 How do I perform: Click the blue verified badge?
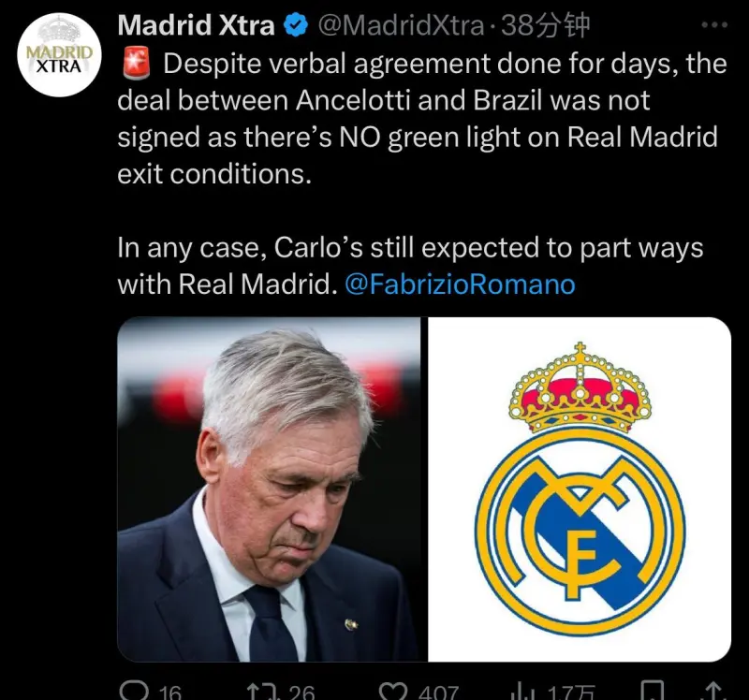[x=296, y=25]
